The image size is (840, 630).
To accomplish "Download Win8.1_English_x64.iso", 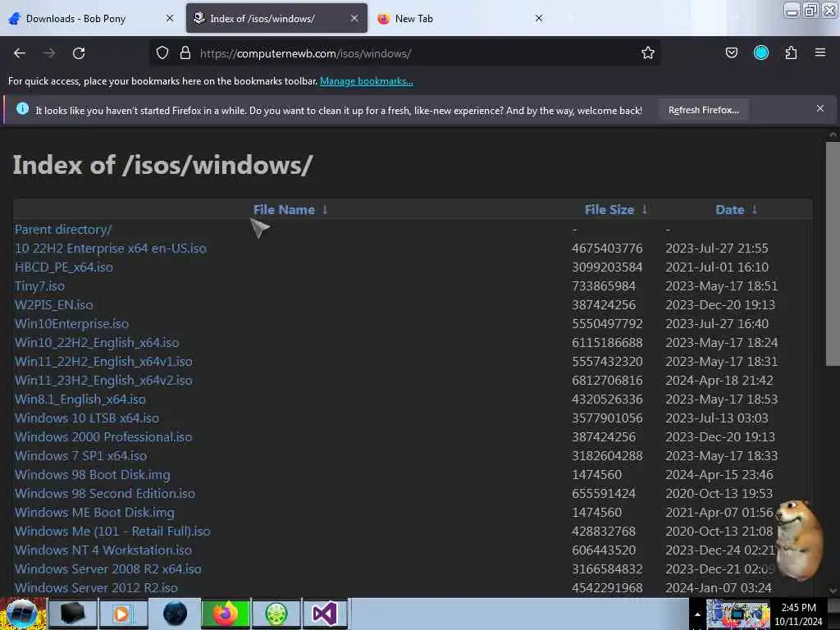I will click(80, 399).
